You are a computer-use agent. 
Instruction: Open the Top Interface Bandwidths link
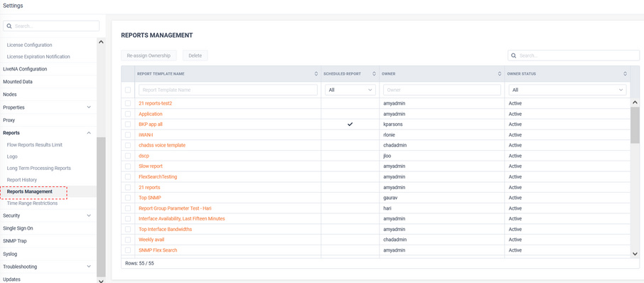(165, 229)
